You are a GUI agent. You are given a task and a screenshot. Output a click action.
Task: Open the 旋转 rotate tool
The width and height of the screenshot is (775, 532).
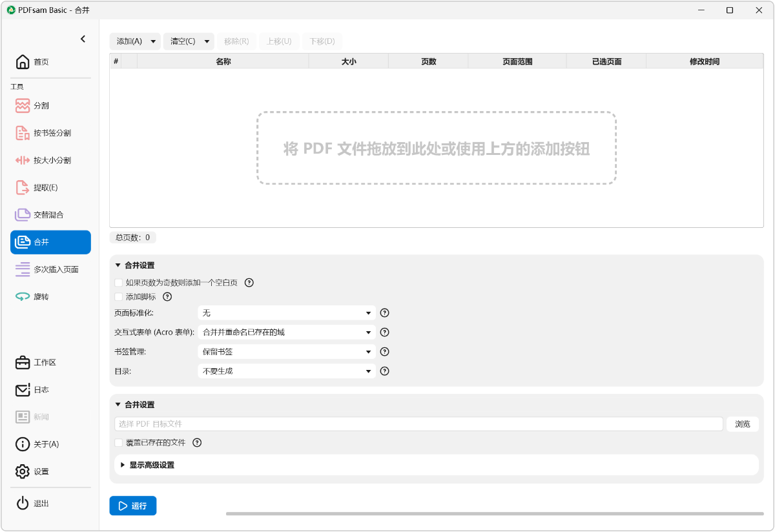click(x=50, y=296)
